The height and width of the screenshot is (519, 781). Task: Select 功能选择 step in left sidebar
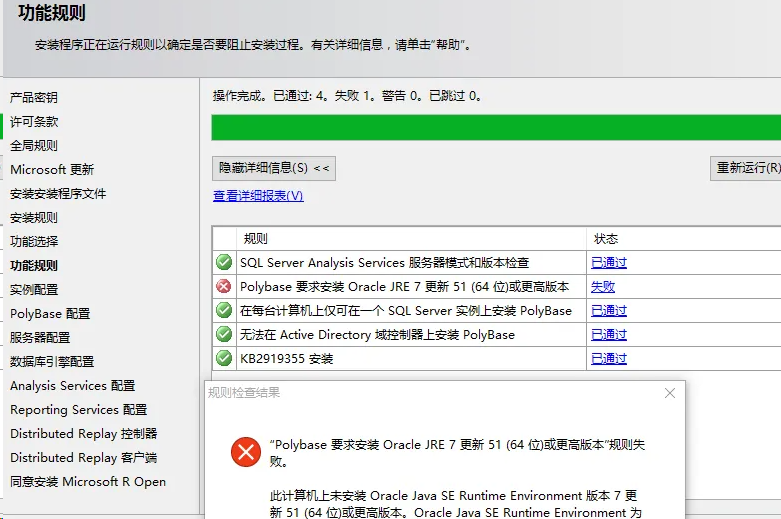(34, 241)
